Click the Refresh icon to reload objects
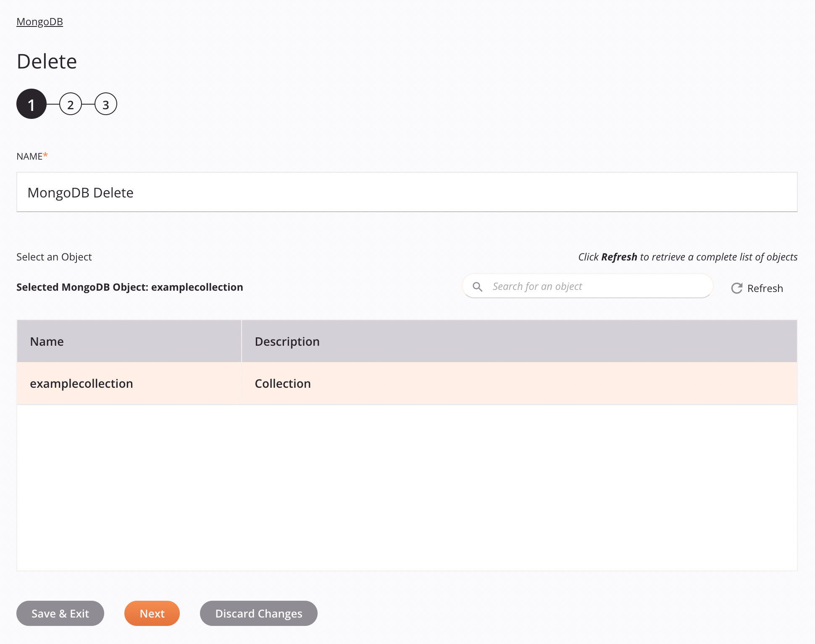This screenshot has width=815, height=644. (x=736, y=288)
